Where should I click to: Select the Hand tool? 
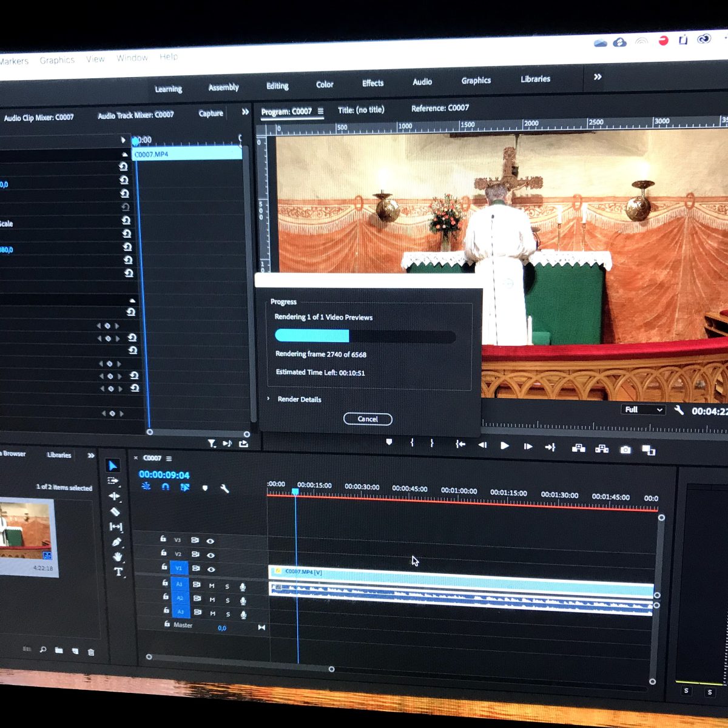117,556
